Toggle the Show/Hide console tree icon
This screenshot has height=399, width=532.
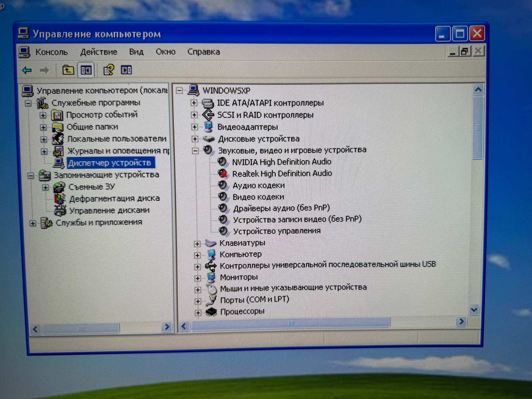(x=86, y=70)
